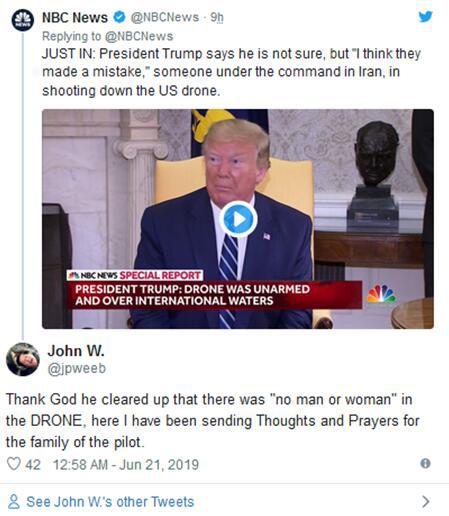Open John W. display name
Image resolution: width=449 pixels, height=516 pixels.
coord(76,351)
